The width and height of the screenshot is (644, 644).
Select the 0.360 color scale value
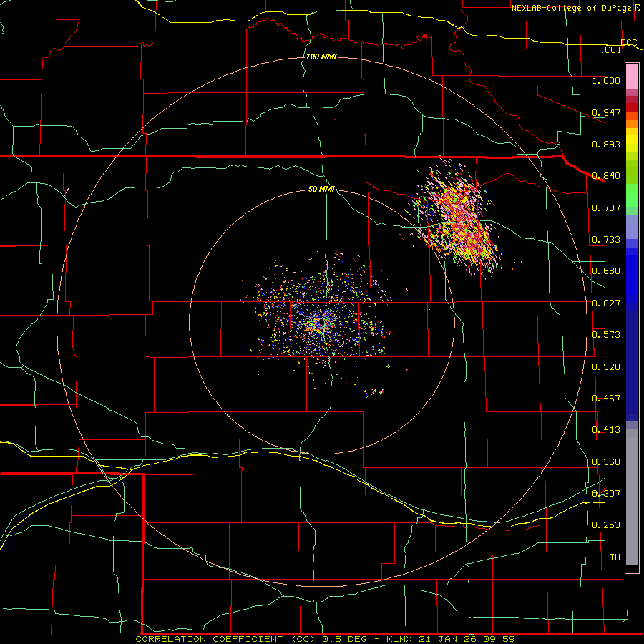click(606, 462)
